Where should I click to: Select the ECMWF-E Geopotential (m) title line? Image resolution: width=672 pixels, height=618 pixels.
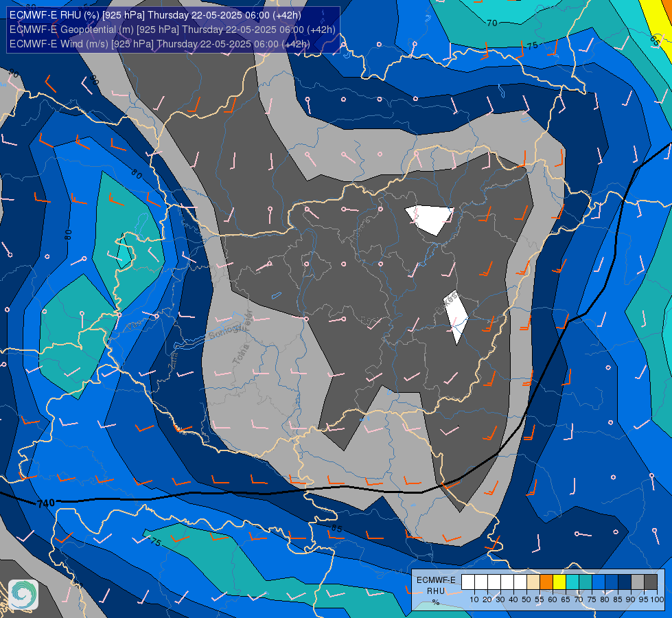click(172, 30)
